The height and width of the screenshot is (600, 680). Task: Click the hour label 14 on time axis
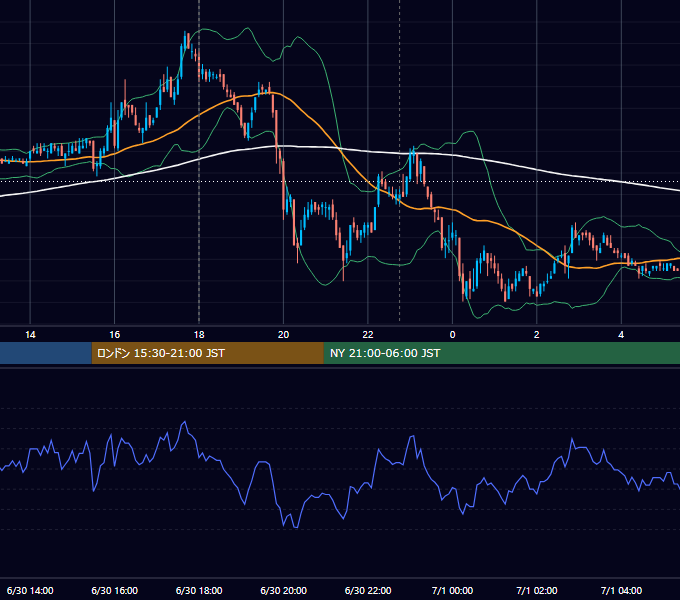(30, 335)
